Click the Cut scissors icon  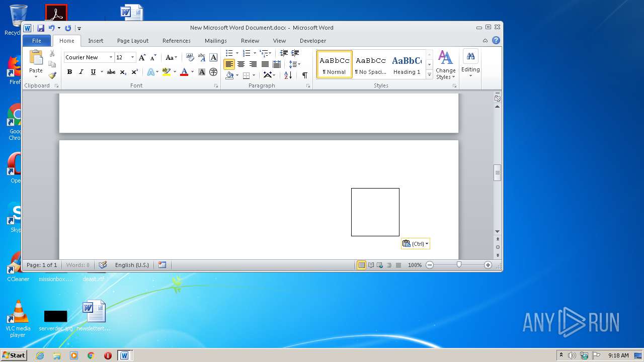point(52,53)
